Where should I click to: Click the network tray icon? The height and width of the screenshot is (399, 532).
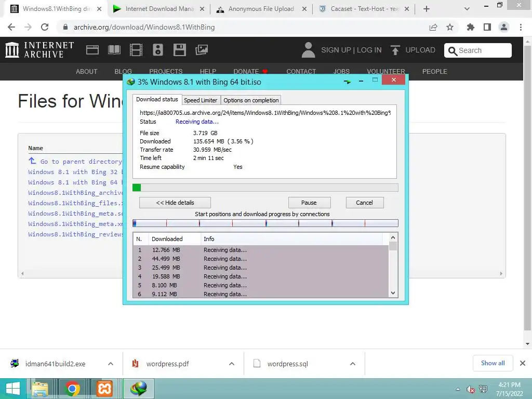click(x=483, y=389)
